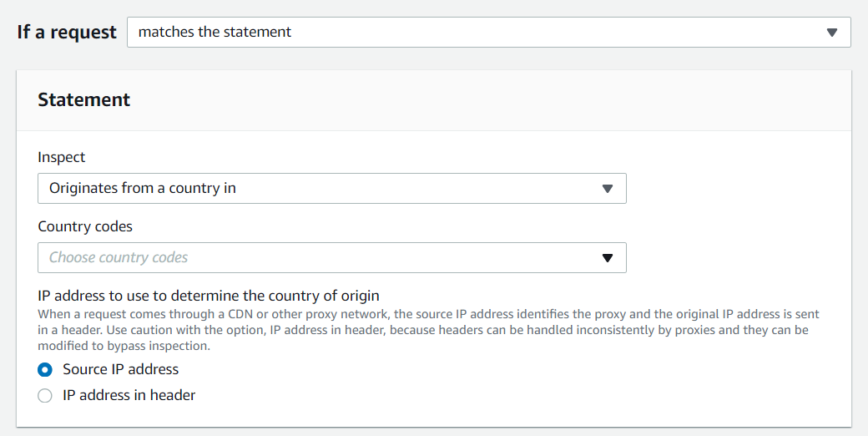Expand the 'Choose country codes' selector
This screenshot has width=868, height=436.
tap(332, 257)
